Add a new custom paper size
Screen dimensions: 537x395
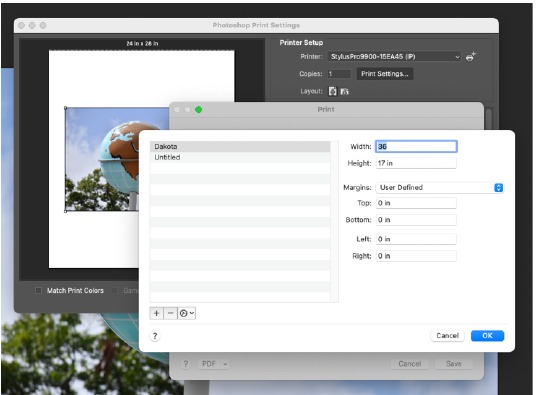[x=157, y=313]
